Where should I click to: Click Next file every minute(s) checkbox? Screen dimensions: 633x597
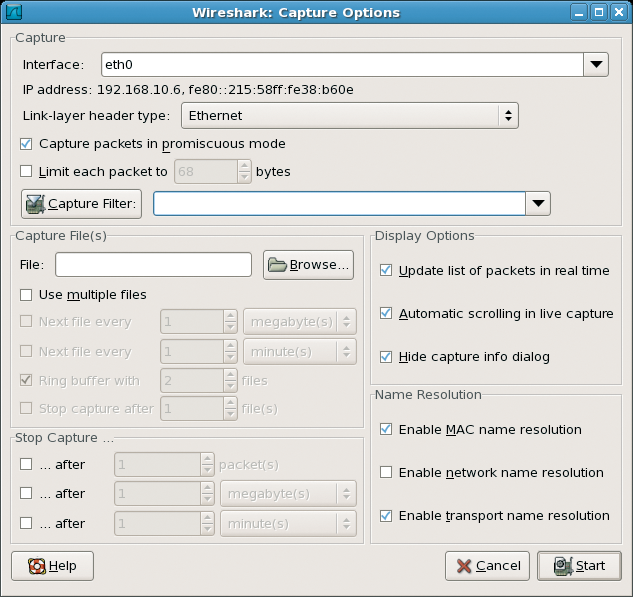(26, 351)
